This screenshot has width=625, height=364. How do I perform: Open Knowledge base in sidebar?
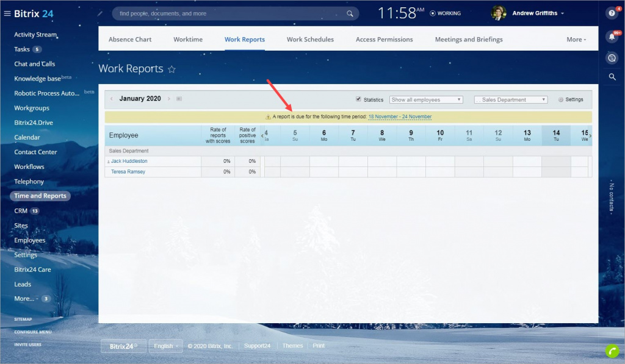(x=37, y=79)
